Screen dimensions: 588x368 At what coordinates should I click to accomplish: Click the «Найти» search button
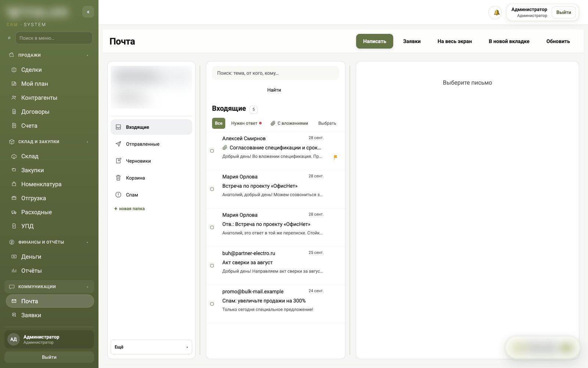274,90
